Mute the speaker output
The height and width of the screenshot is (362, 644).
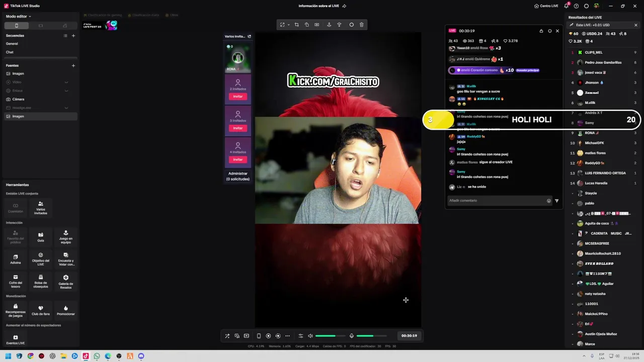[310, 336]
